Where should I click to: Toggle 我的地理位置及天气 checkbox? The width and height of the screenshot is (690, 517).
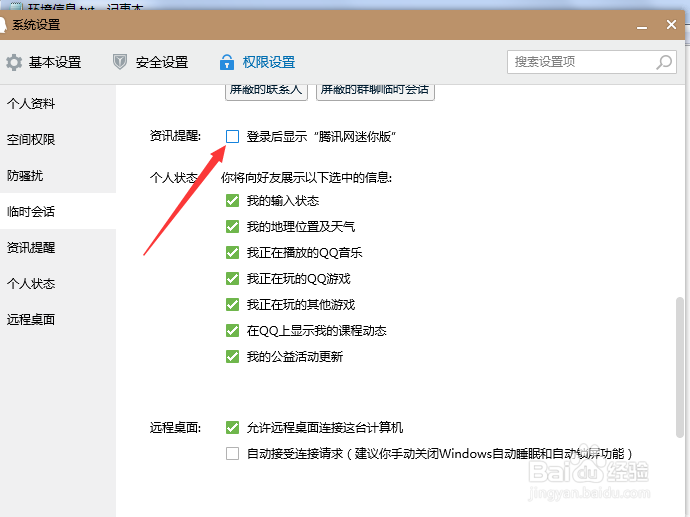[232, 227]
